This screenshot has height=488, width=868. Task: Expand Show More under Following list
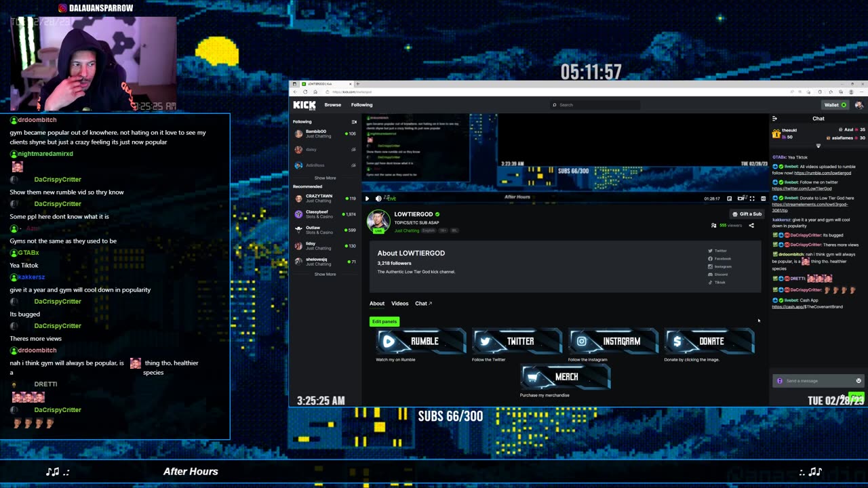click(325, 178)
